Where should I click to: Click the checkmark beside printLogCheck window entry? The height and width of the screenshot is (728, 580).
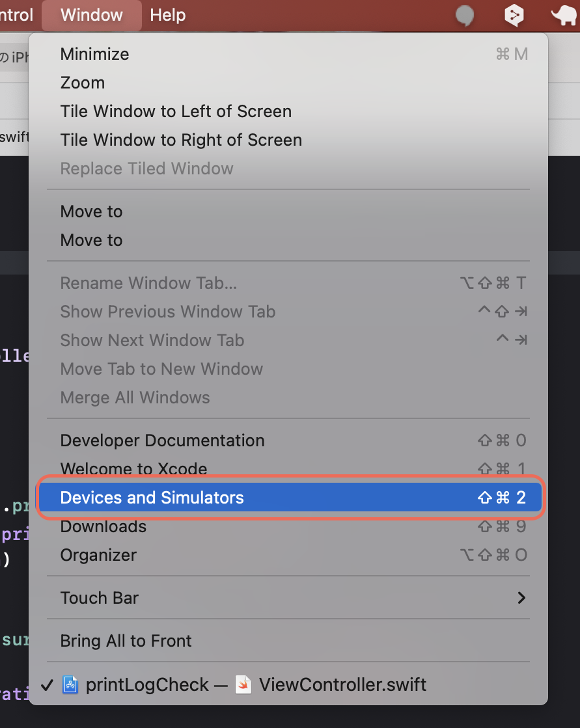[x=46, y=684]
